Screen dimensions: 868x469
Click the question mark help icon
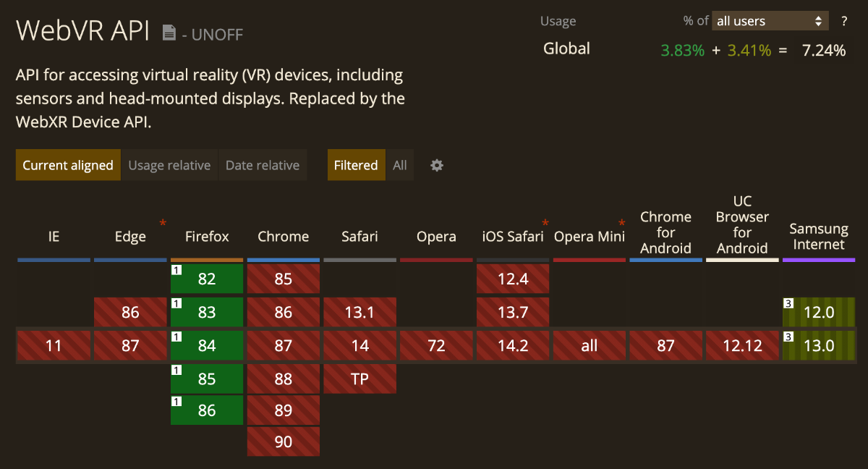point(843,21)
